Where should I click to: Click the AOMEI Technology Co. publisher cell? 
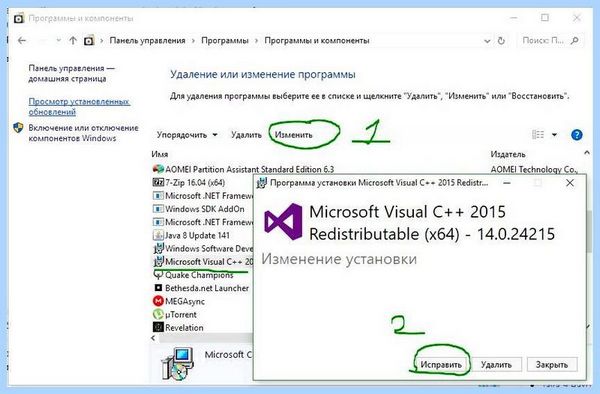click(534, 169)
